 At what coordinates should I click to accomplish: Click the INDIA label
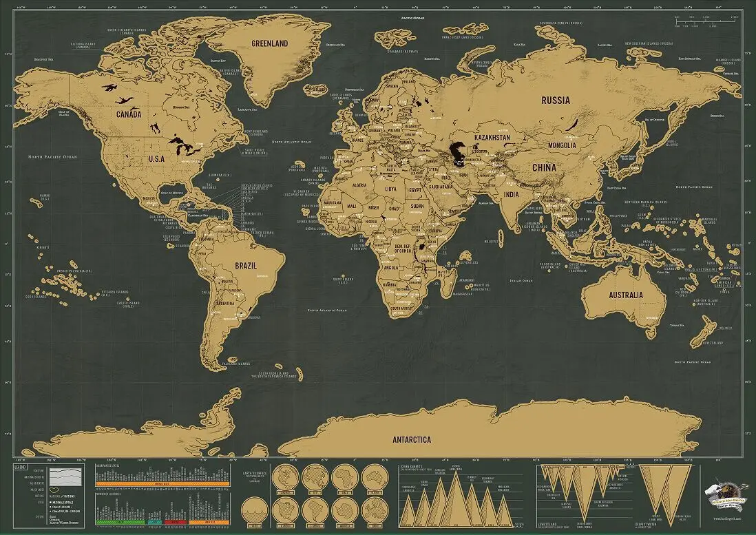(512, 195)
